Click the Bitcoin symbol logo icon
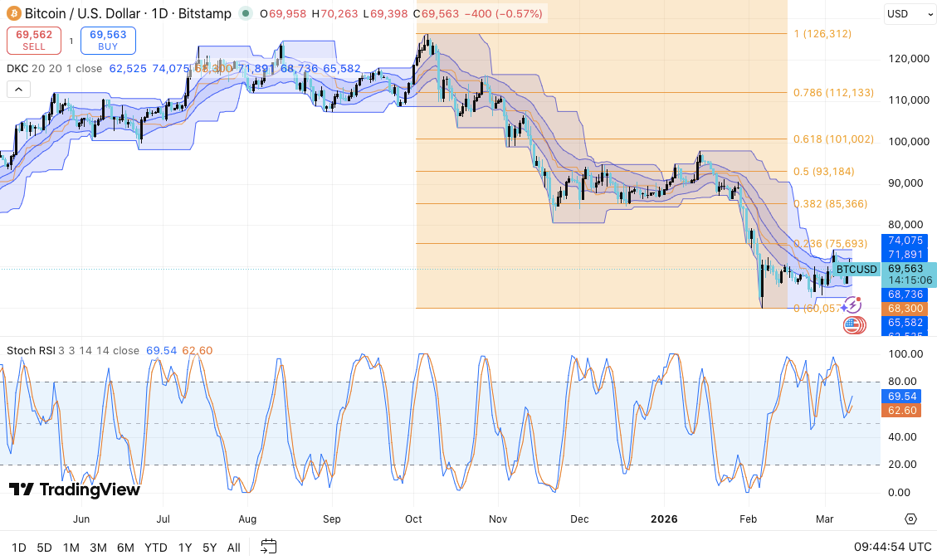The width and height of the screenshot is (937, 560). tap(14, 14)
